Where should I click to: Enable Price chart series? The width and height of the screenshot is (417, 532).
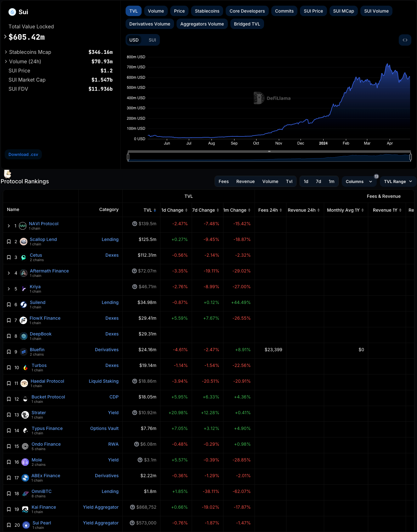pos(179,11)
